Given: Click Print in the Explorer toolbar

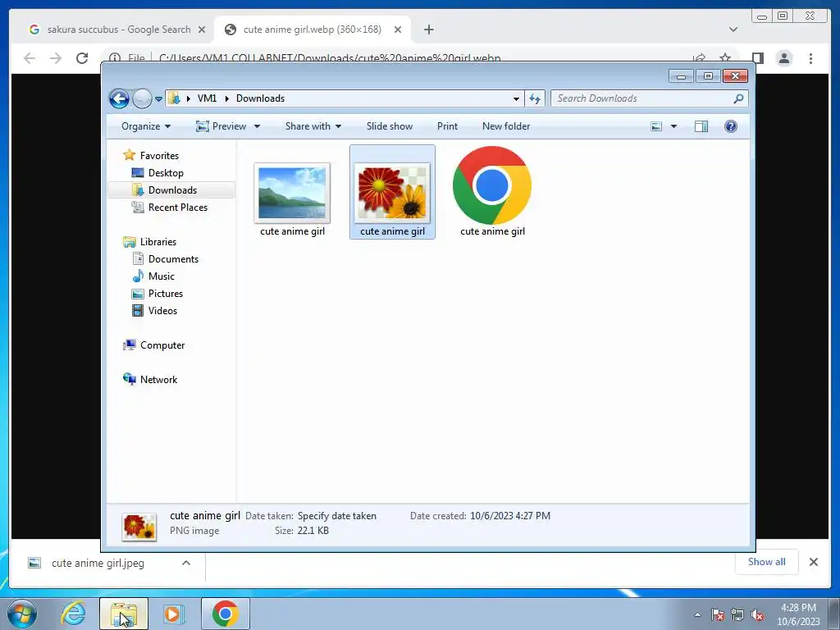Looking at the screenshot, I should pos(447,126).
